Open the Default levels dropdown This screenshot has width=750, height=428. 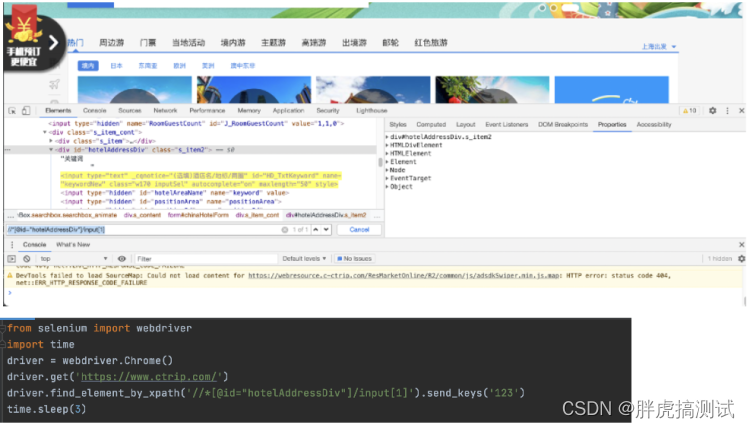click(x=304, y=259)
